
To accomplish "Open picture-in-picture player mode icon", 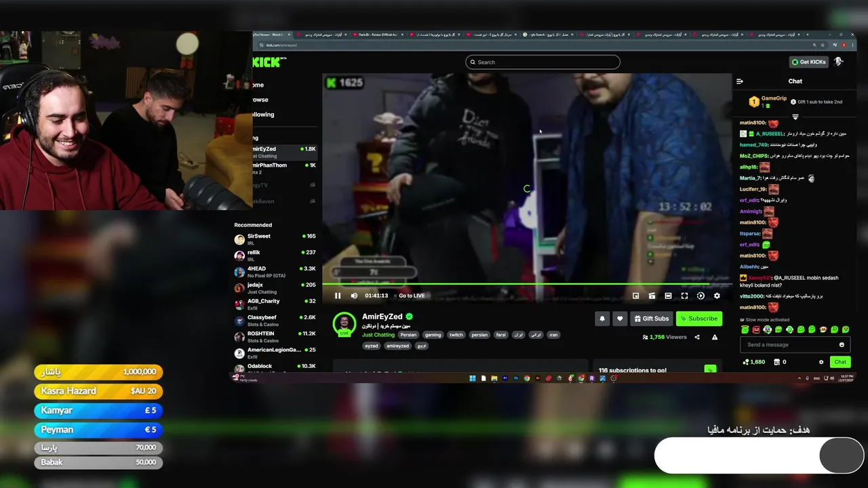I will (635, 296).
